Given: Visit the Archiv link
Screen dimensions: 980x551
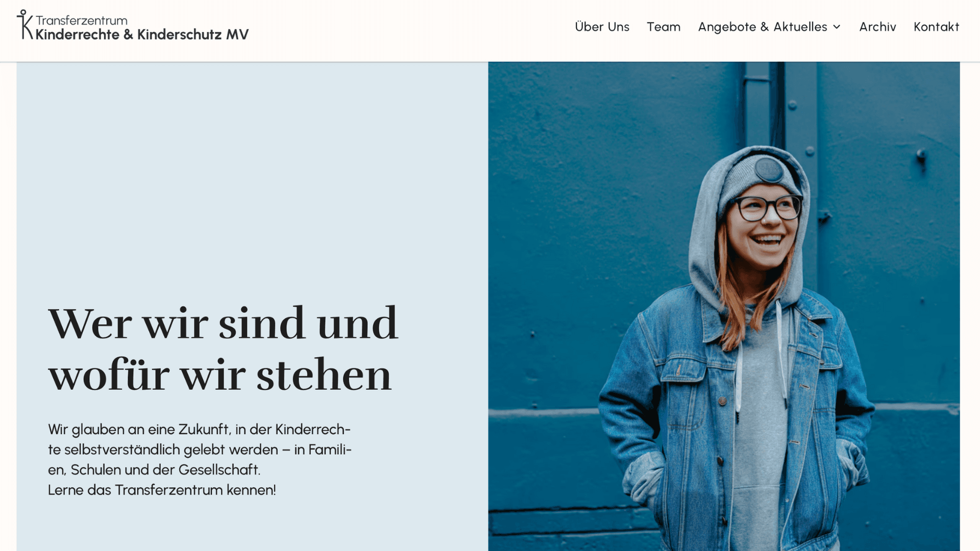Looking at the screenshot, I should tap(877, 27).
